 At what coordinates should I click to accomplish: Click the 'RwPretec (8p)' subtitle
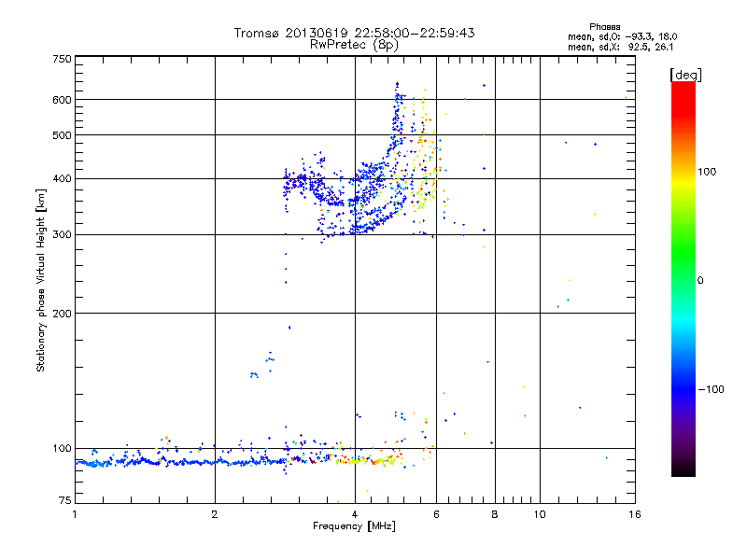tap(354, 45)
